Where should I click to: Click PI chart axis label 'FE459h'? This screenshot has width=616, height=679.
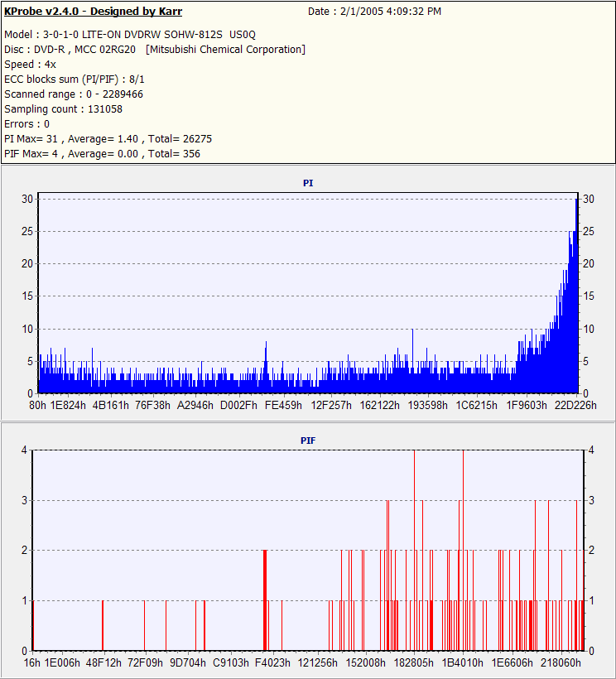coord(283,405)
